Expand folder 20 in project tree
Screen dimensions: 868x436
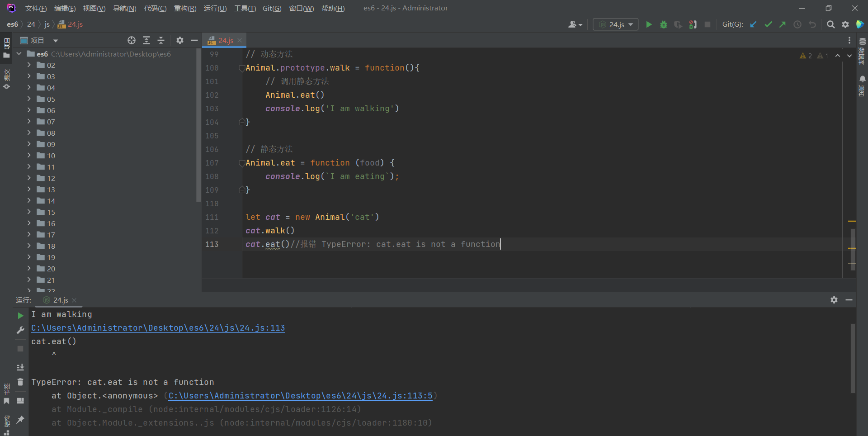pyautogui.click(x=29, y=268)
